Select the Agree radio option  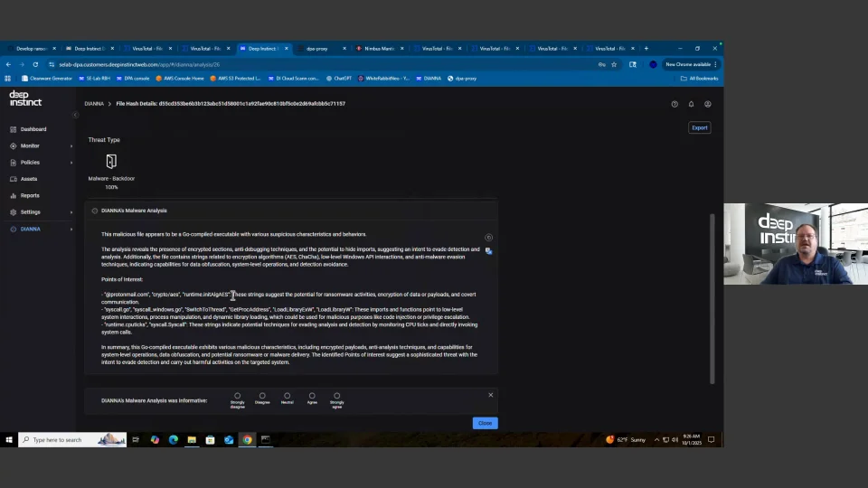click(x=312, y=396)
